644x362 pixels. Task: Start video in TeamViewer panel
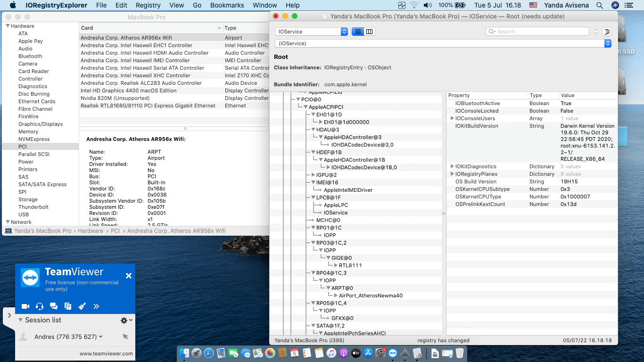[25, 306]
